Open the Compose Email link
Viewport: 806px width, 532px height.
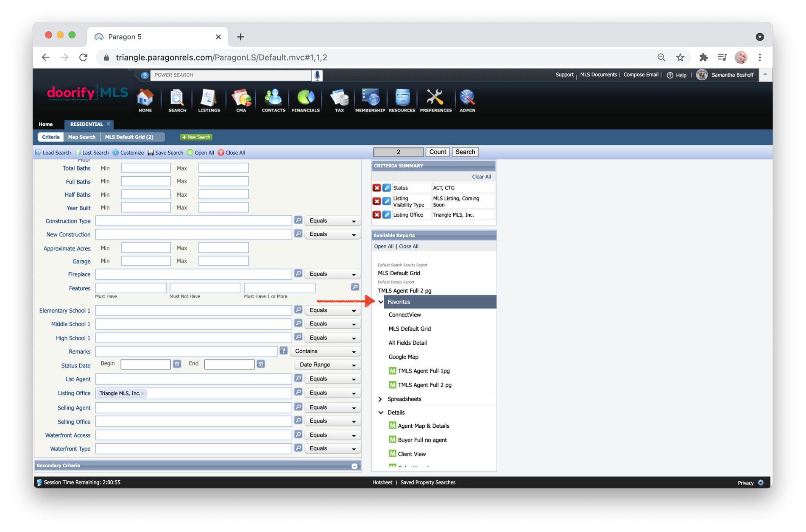(641, 75)
